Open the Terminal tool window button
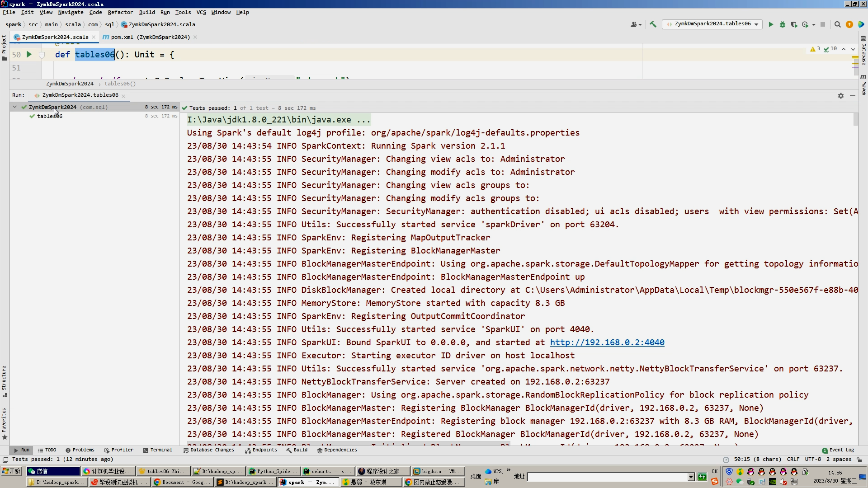Screen dimensions: 868x488 click(157, 450)
